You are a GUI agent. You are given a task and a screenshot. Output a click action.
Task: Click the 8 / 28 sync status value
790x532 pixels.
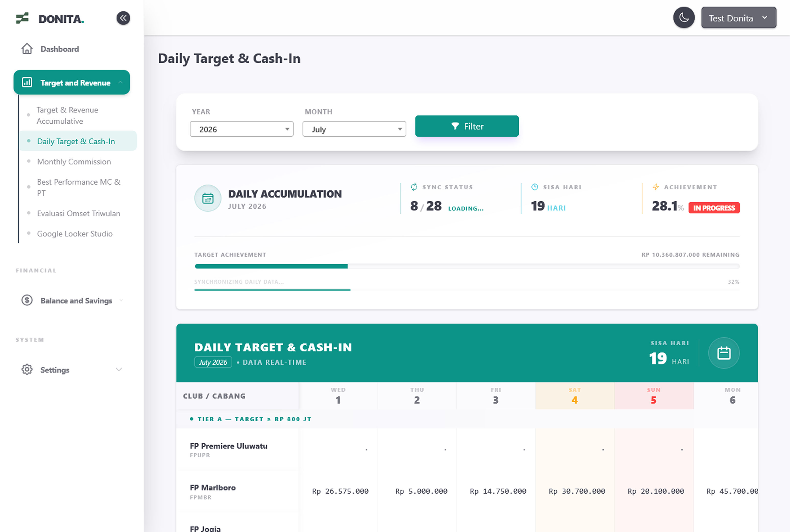[426, 206]
